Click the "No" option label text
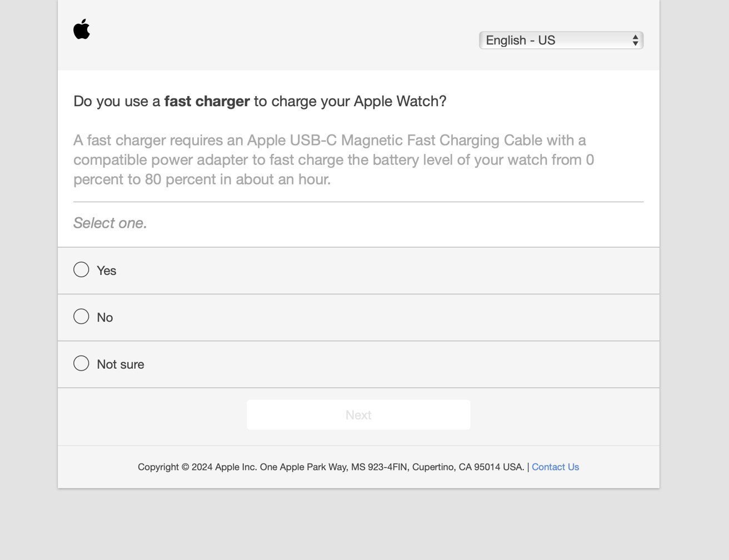729x560 pixels. (105, 318)
